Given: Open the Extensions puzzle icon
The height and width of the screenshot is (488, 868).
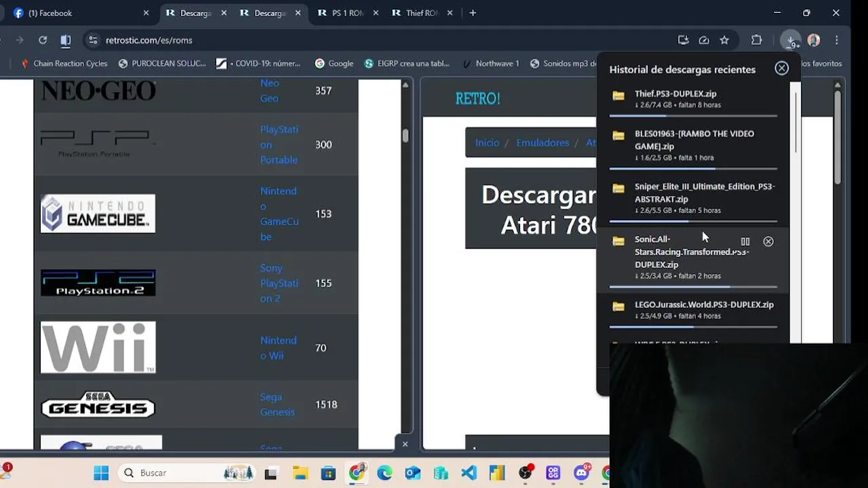Looking at the screenshot, I should [x=757, y=40].
